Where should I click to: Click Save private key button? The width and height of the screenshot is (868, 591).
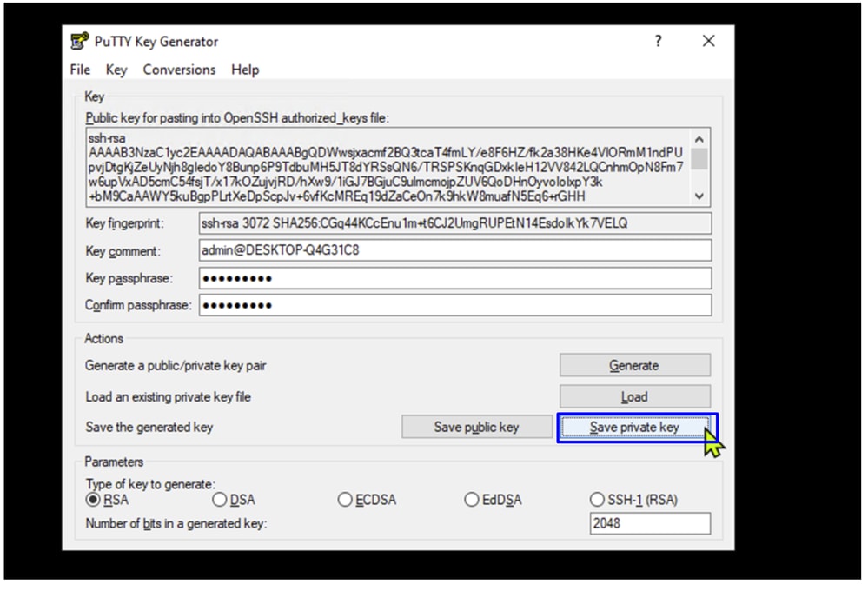[x=635, y=427]
